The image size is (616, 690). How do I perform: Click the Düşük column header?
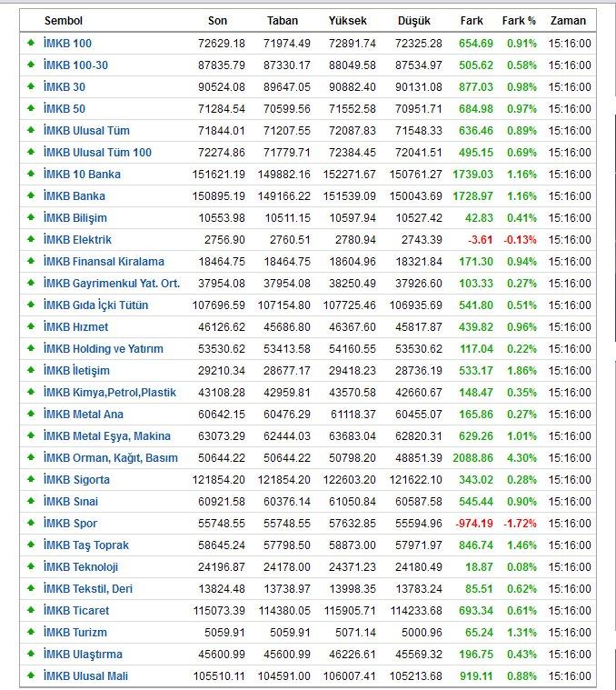pos(414,21)
